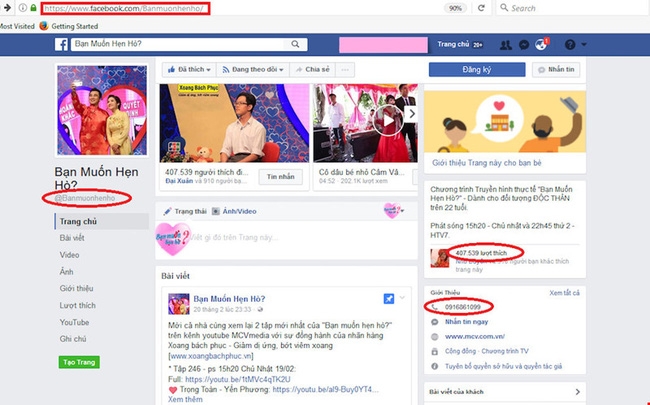Open Đại Xuân friend link
This screenshot has height=405, width=650.
179,181
